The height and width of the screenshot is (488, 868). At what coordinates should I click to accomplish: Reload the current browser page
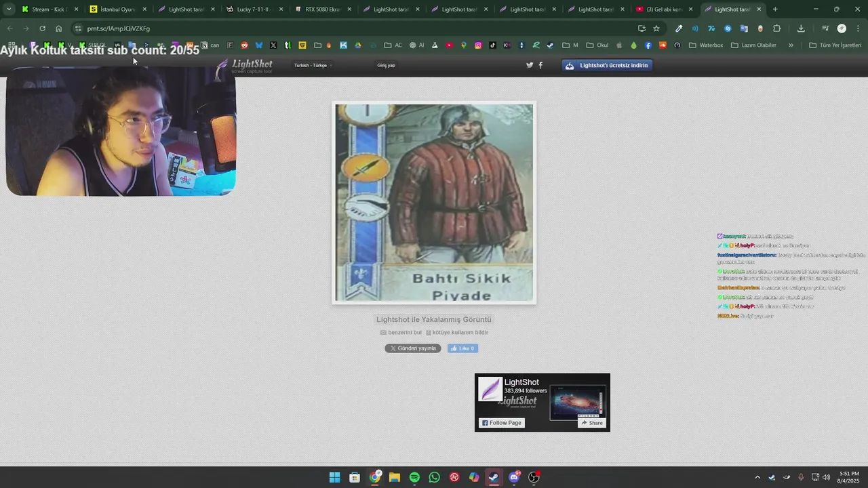42,28
